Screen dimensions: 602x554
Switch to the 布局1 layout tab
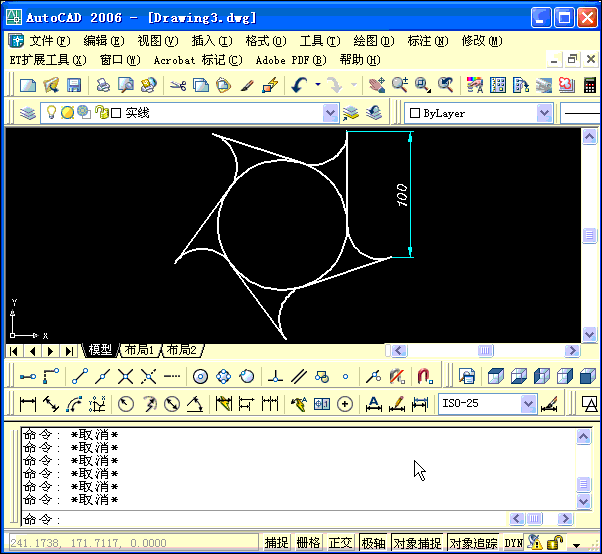click(x=139, y=350)
